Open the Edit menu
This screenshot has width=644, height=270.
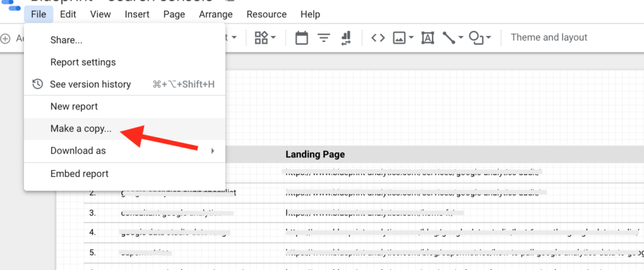click(68, 14)
